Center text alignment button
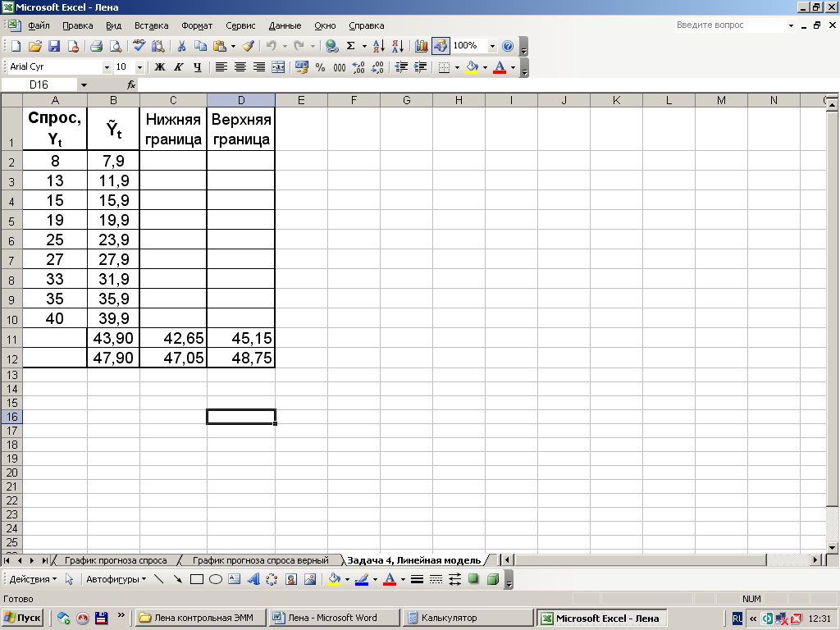Screen dimensions: 840x630 pyautogui.click(x=240, y=67)
